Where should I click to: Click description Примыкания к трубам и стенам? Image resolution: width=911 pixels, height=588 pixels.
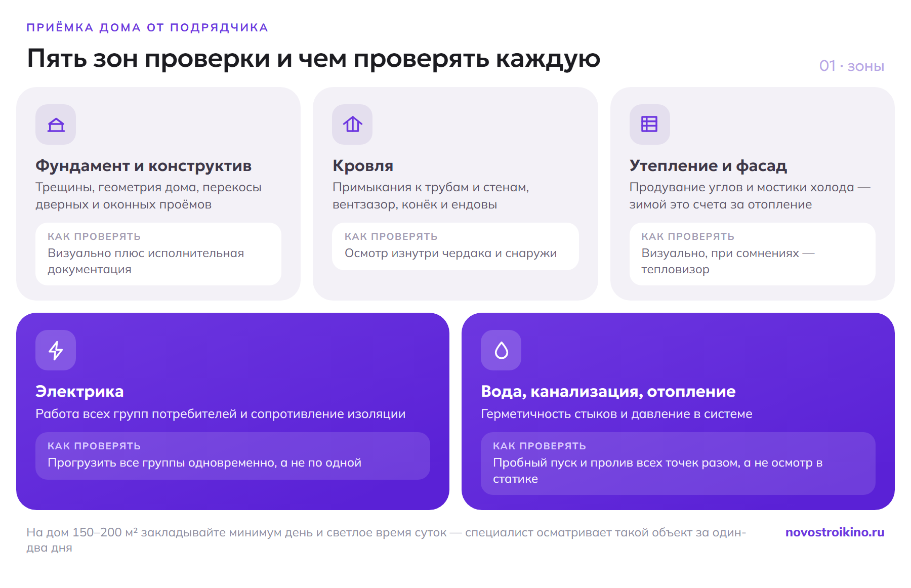coord(431,196)
